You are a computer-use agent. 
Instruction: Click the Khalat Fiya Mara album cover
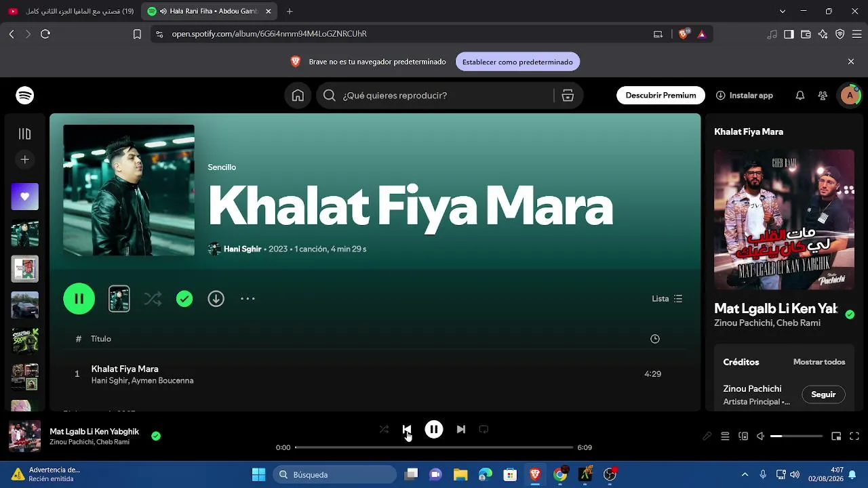[x=129, y=190]
